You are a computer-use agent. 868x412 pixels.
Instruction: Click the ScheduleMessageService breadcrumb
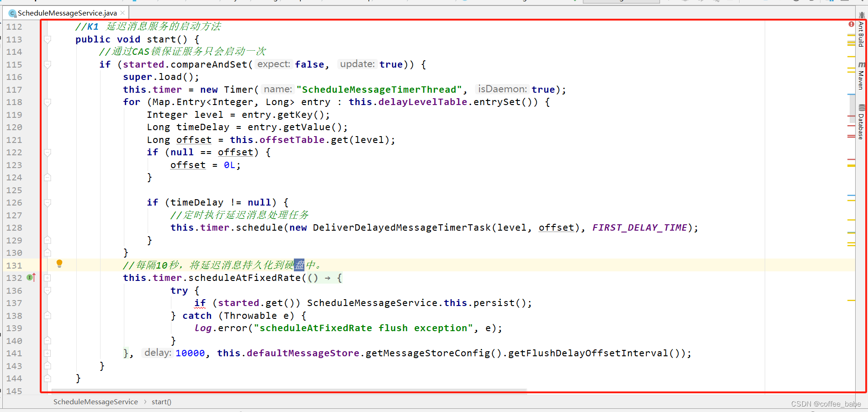click(96, 402)
